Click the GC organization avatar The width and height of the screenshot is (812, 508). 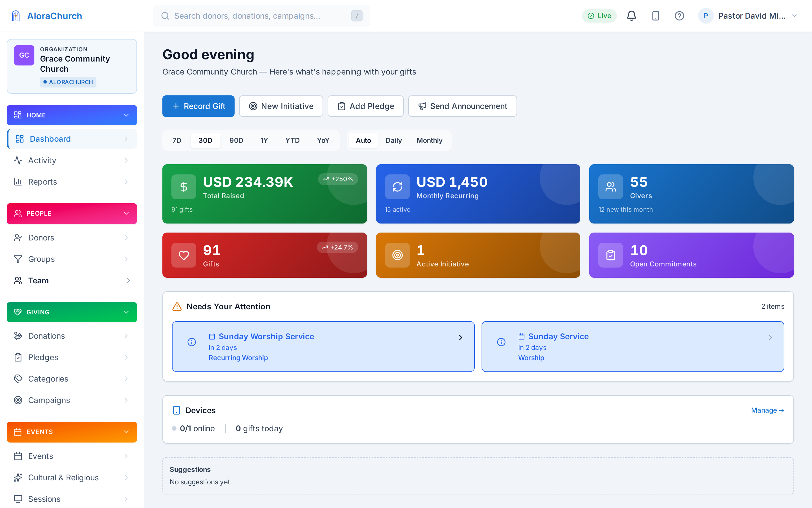pos(24,55)
